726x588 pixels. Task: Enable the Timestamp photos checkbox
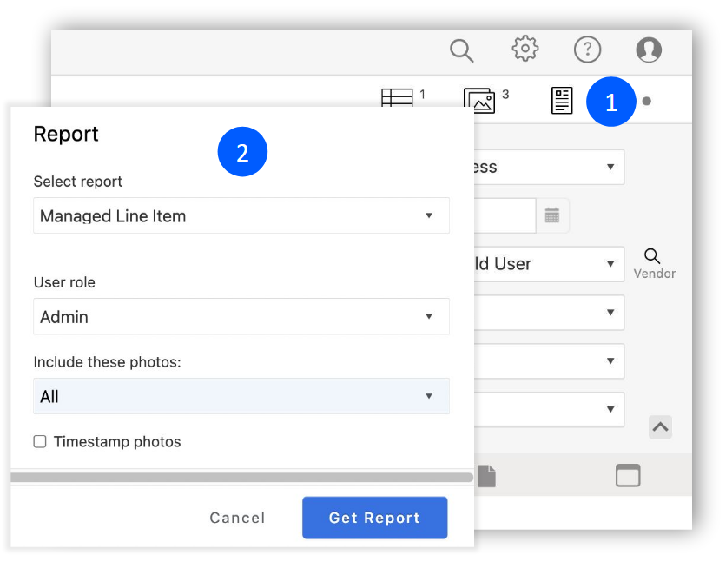[x=40, y=442]
